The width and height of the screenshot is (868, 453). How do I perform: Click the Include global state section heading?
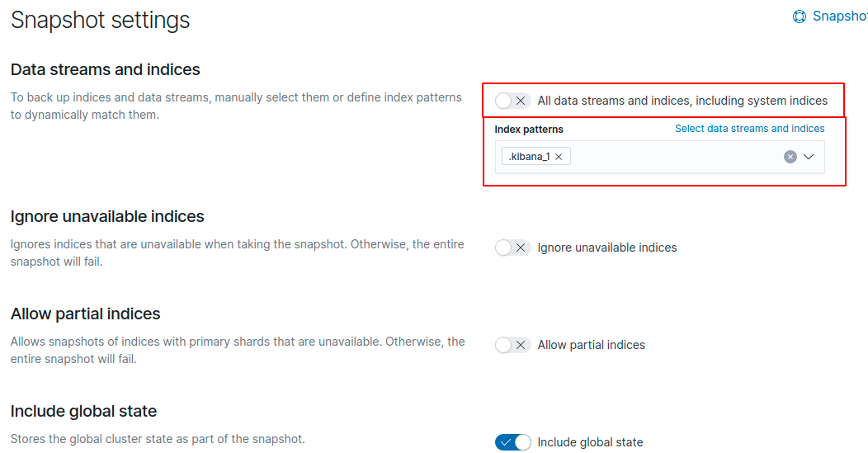coord(83,411)
